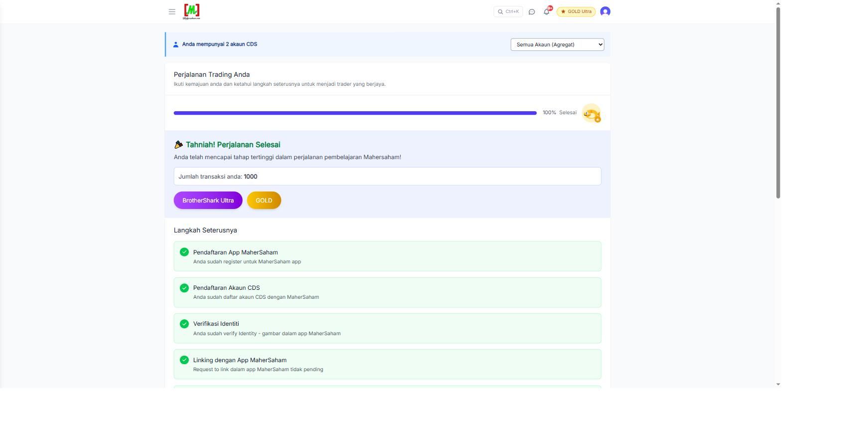Image resolution: width=868 pixels, height=431 pixels.
Task: Click green check for Linking dengan App MaherSaham
Action: pyautogui.click(x=184, y=360)
